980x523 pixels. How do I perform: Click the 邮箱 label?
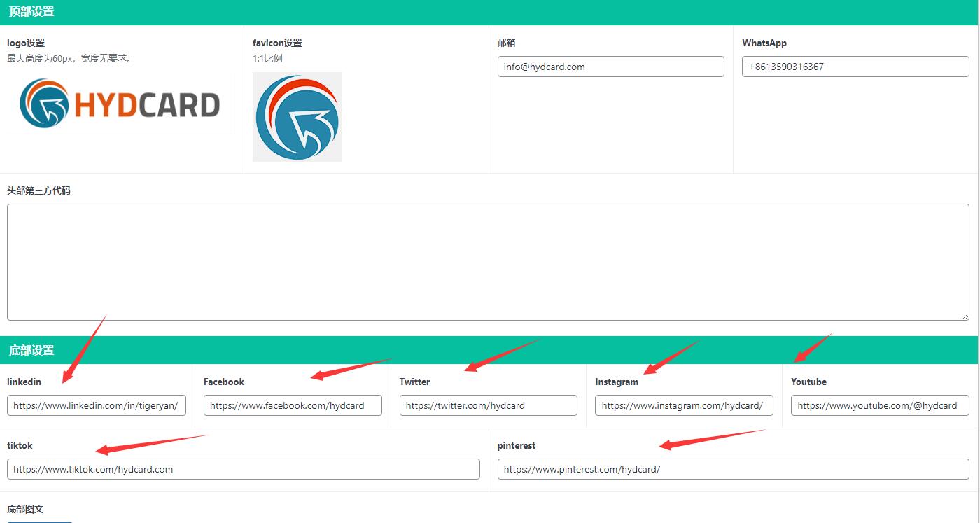tap(506, 43)
